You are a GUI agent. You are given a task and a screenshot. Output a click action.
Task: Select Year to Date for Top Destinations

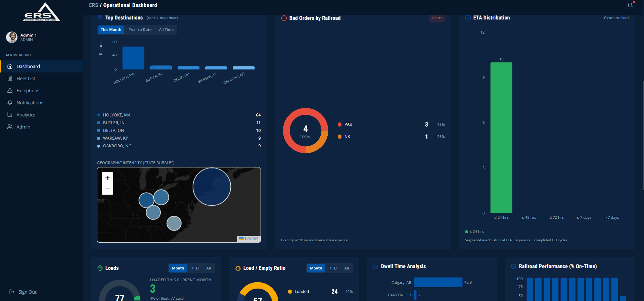tap(140, 30)
